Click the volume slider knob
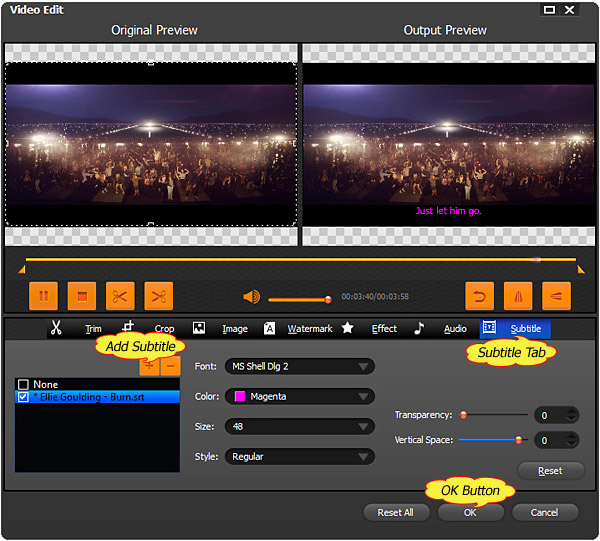 coord(328,300)
